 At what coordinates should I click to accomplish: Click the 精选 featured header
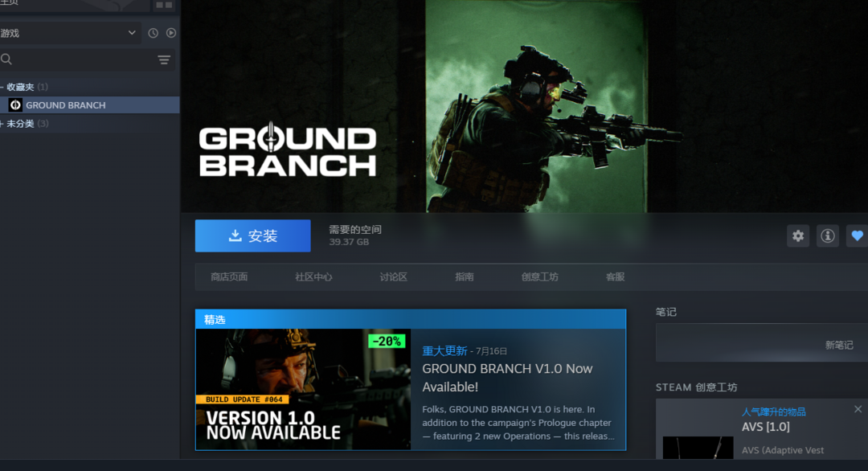[411, 319]
